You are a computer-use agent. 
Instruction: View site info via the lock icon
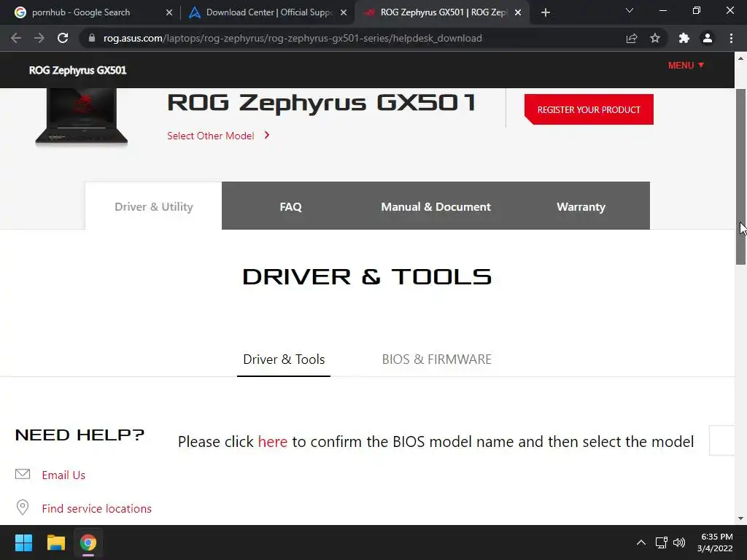tap(92, 38)
